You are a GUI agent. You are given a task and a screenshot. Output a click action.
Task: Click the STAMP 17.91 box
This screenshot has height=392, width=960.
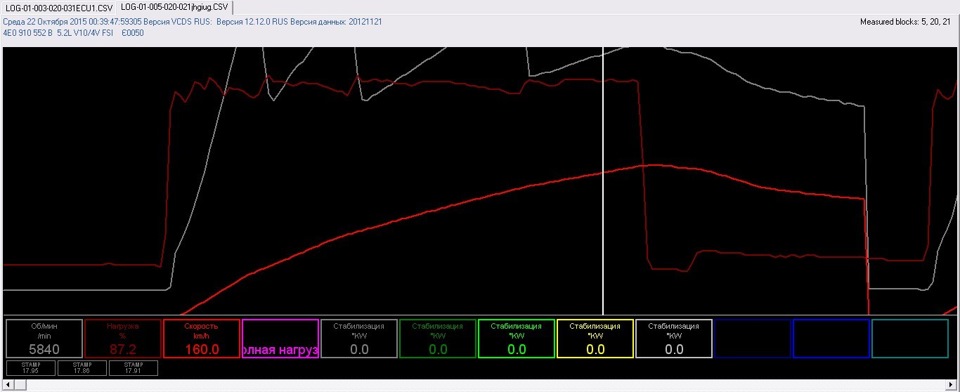(x=133, y=368)
